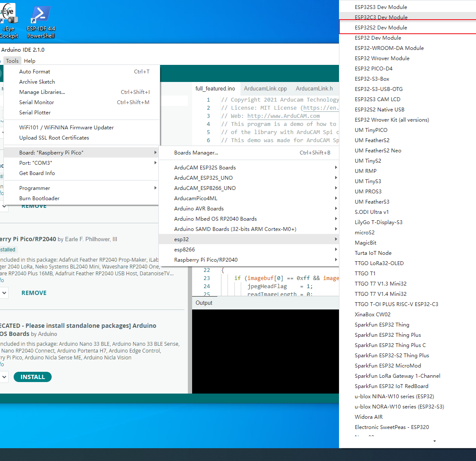Image resolution: width=476 pixels, height=461 pixels.
Task: Expand the Port: "COM3" submenu
Action: pyautogui.click(x=82, y=163)
